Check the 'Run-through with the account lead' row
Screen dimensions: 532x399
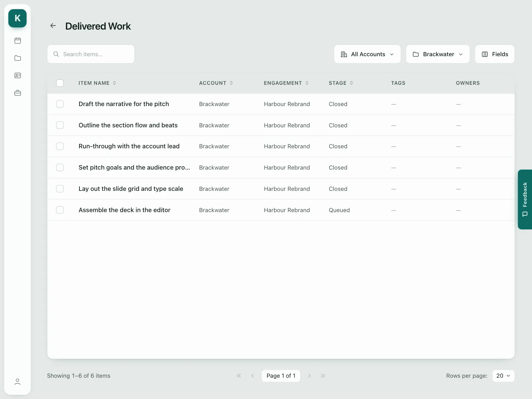pos(60,146)
